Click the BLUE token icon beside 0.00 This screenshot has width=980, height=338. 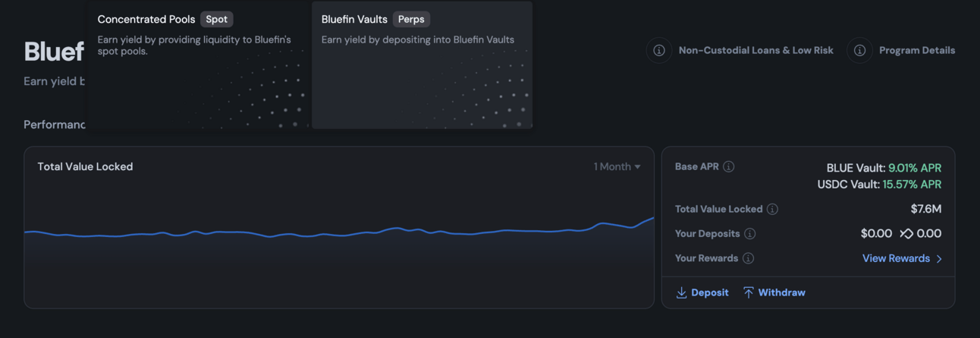click(x=906, y=234)
